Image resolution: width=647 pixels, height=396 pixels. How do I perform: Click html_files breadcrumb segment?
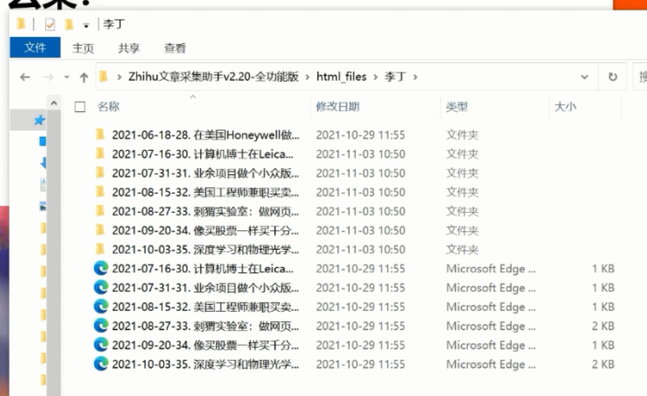341,77
